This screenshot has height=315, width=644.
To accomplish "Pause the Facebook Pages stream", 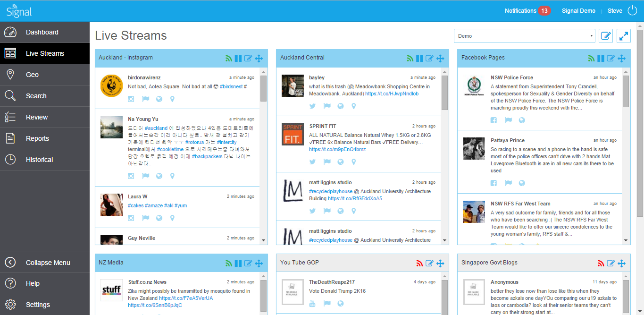I will pyautogui.click(x=601, y=59).
